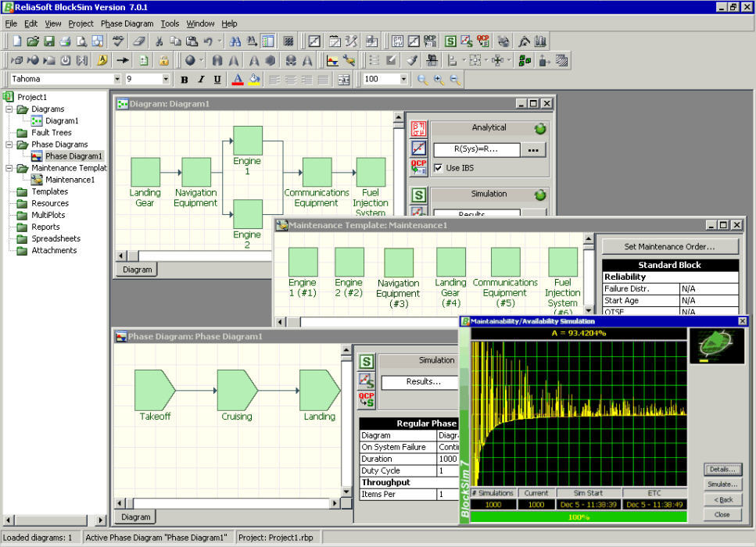Paste from clipboard toolbar icon
This screenshot has height=547, width=756.
(x=192, y=41)
